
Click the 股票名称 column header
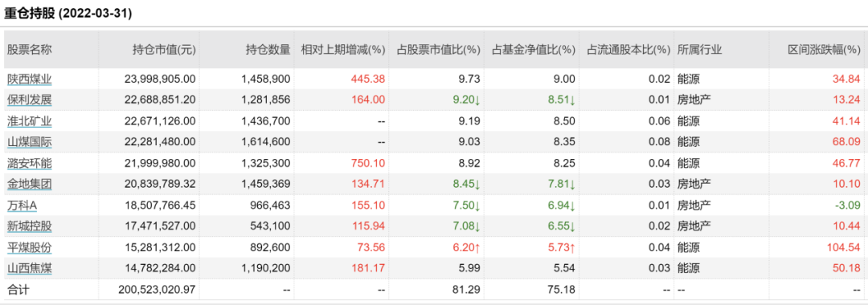point(30,50)
